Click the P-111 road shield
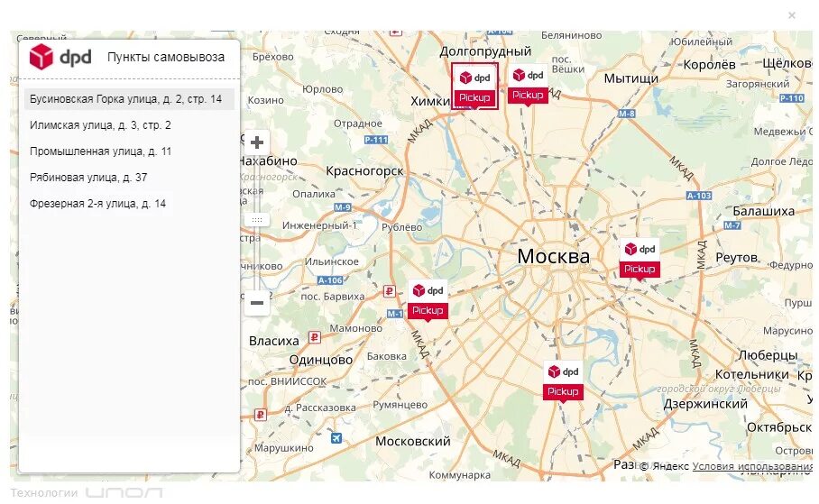819x504 pixels. (376, 140)
